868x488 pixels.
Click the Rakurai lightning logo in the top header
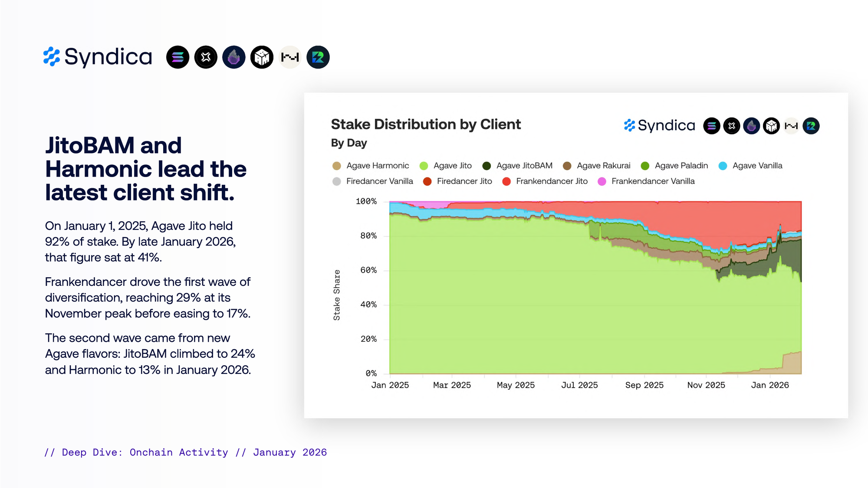tap(318, 57)
